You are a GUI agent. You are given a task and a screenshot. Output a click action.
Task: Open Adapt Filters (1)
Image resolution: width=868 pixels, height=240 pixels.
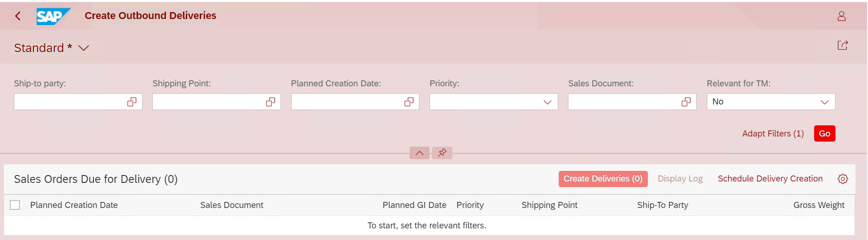[773, 134]
